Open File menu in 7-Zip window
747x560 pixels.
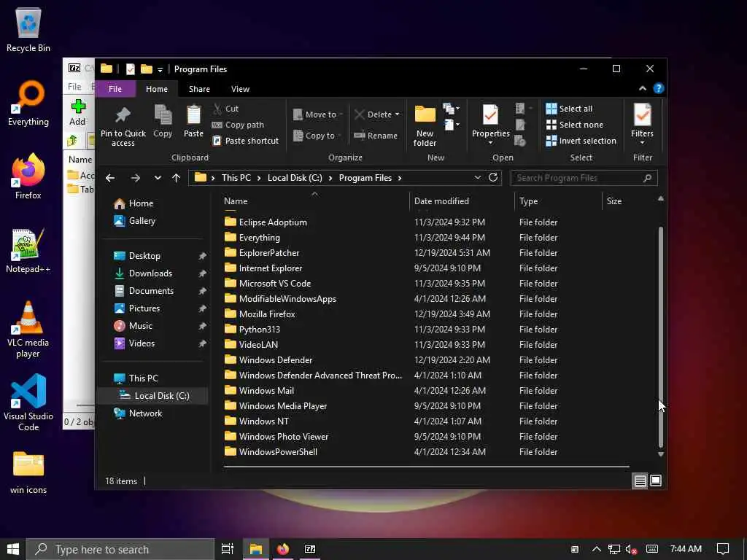click(x=74, y=87)
